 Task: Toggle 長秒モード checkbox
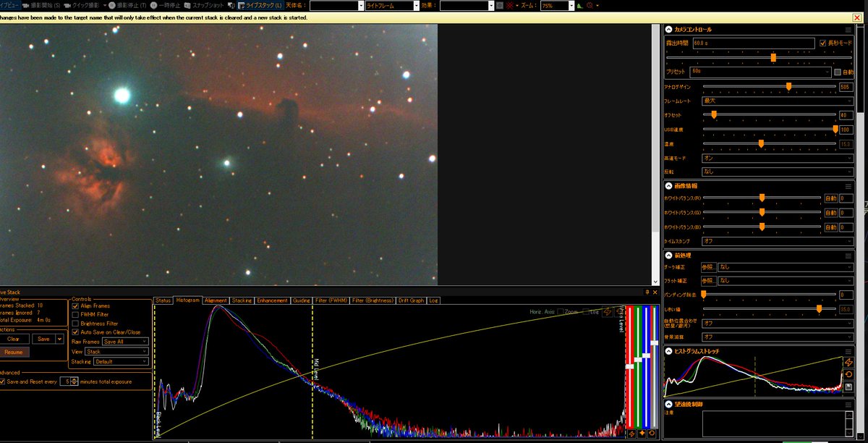(x=822, y=43)
